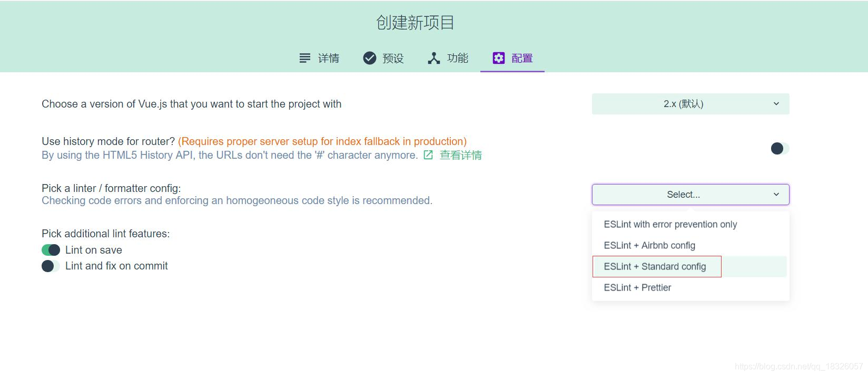Switch to the 预设 tab
The height and width of the screenshot is (376, 868).
click(x=392, y=58)
